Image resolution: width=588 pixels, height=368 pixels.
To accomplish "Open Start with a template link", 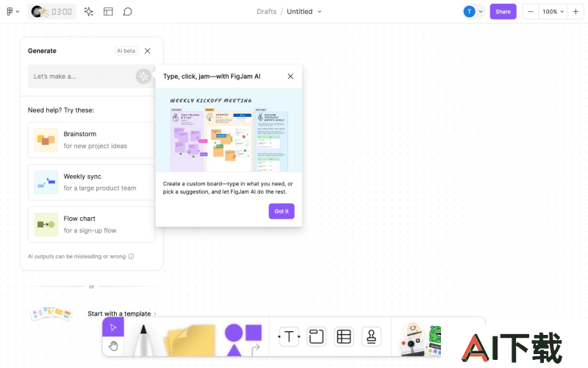I will (122, 314).
